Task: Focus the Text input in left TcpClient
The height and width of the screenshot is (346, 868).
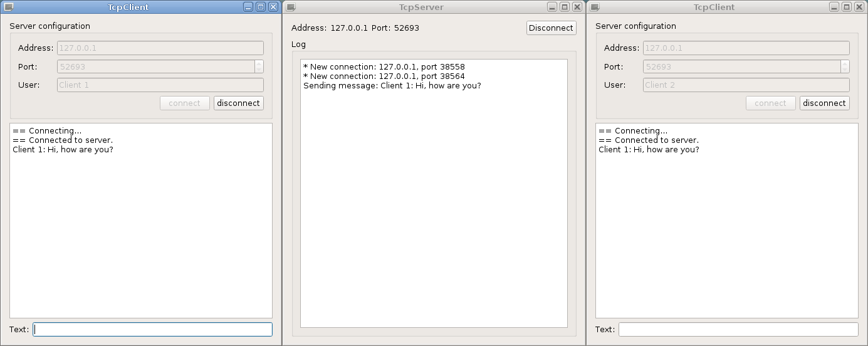Action: click(x=152, y=329)
